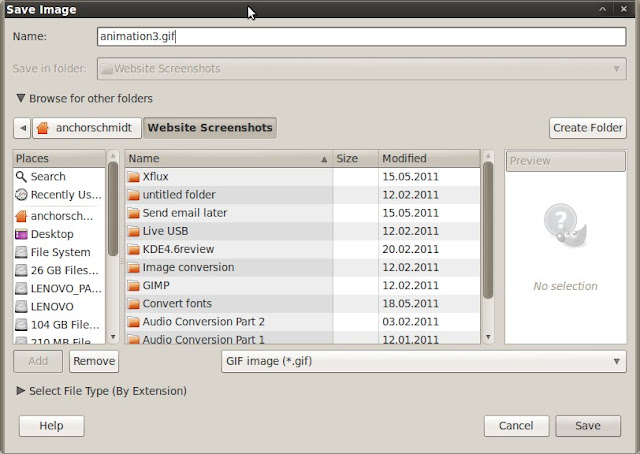This screenshot has width=640, height=454.
Task: Click the 03.02.2011 modified date
Action: point(411,322)
